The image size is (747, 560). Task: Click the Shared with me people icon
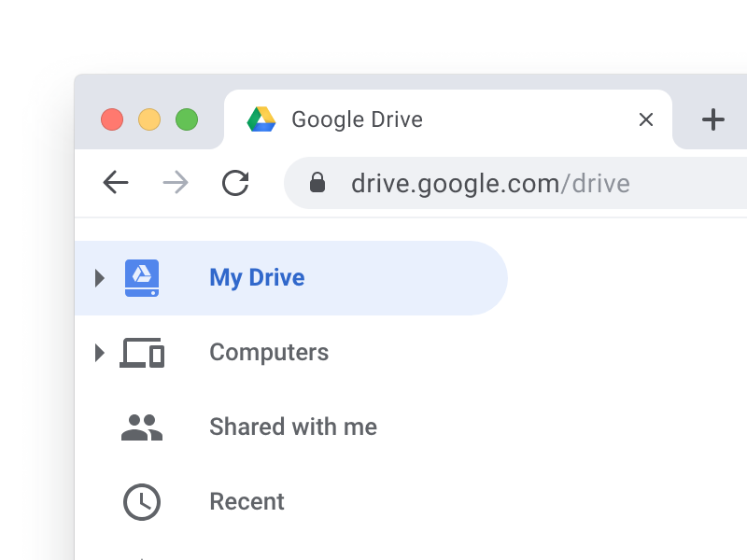(141, 427)
